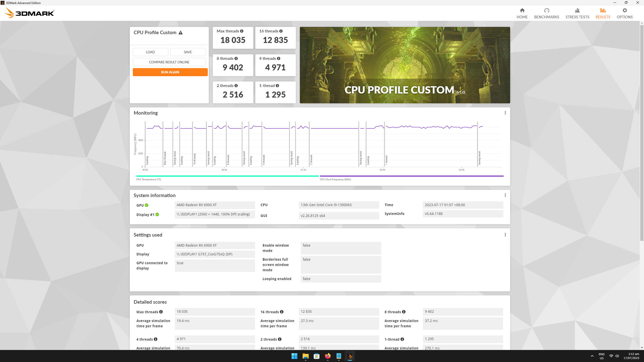
Task: Click the SystemInfo version v5.64.1188
Action: pos(463,214)
